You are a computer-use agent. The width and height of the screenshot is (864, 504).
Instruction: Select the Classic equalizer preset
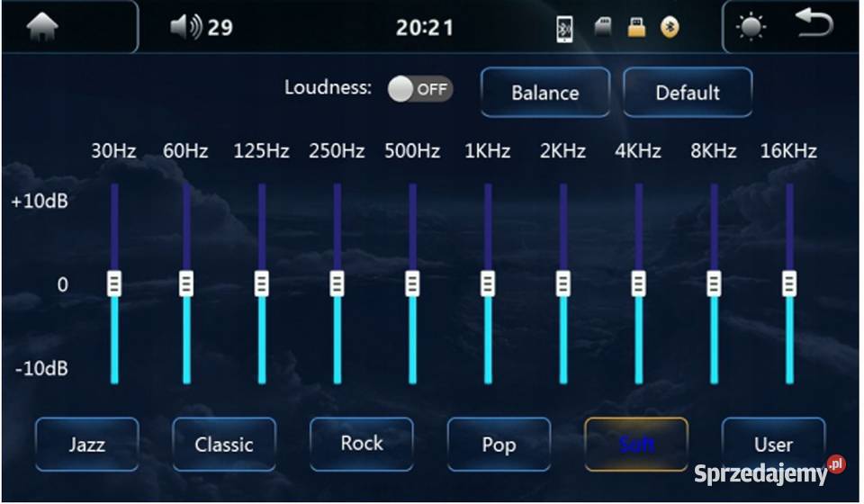(x=224, y=444)
